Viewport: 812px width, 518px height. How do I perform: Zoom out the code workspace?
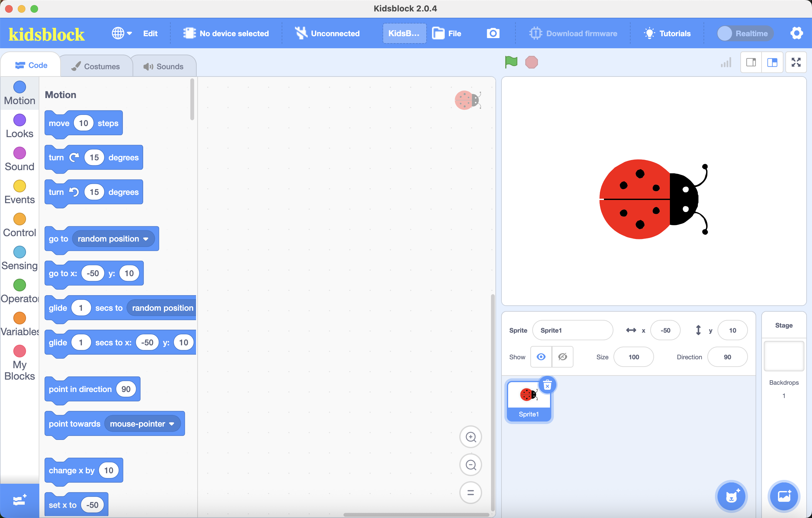pos(470,465)
